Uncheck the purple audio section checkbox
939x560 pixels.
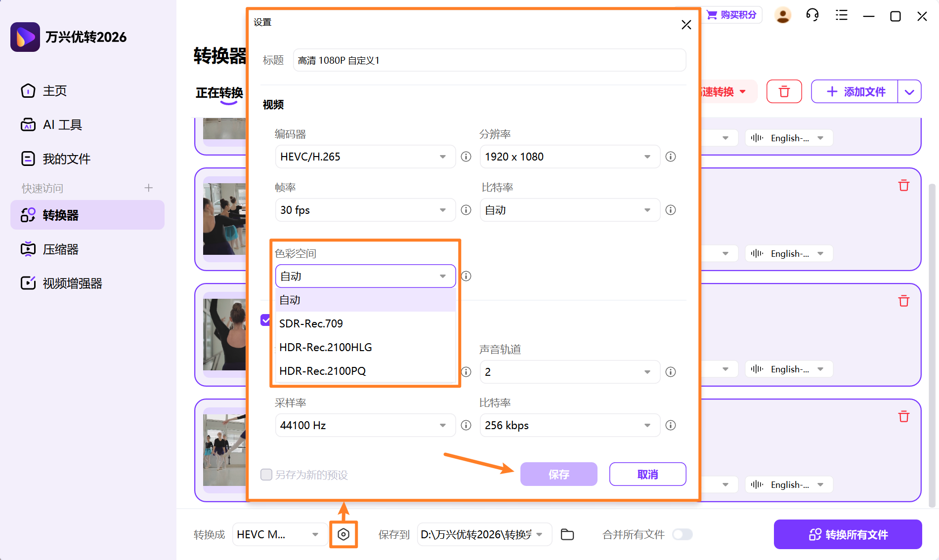click(x=265, y=320)
